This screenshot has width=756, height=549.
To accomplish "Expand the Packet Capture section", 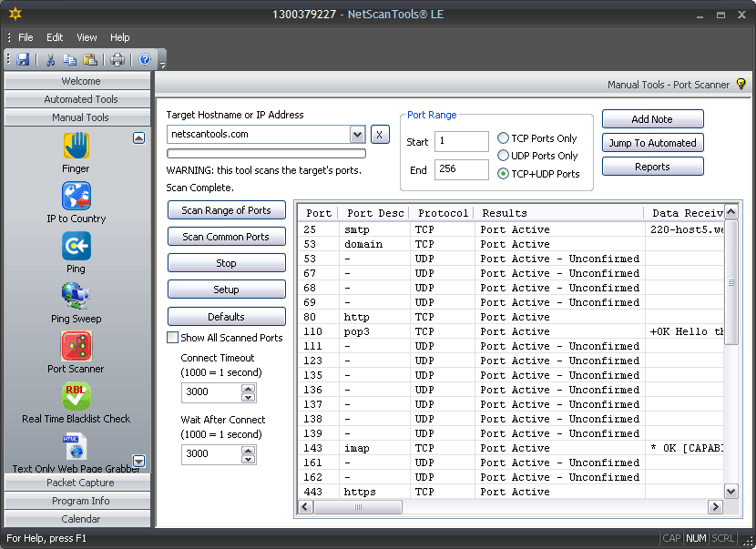I will (x=77, y=483).
